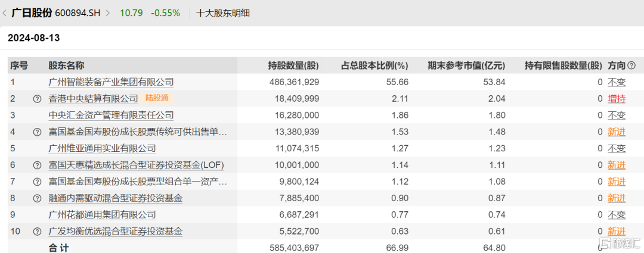Select report date 2024-08-13
The image size is (644, 253).
33,38
